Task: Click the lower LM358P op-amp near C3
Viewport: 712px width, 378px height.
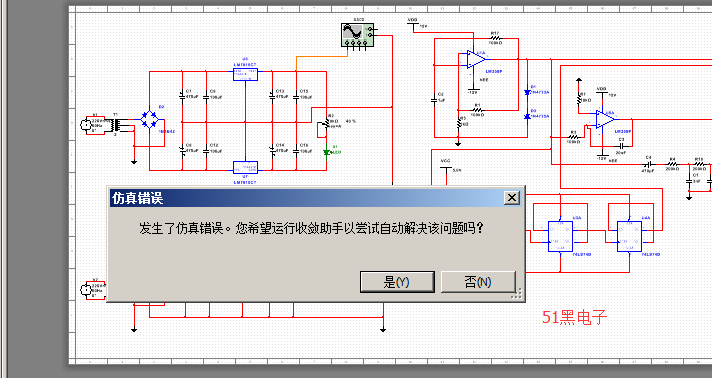Action: coord(605,119)
